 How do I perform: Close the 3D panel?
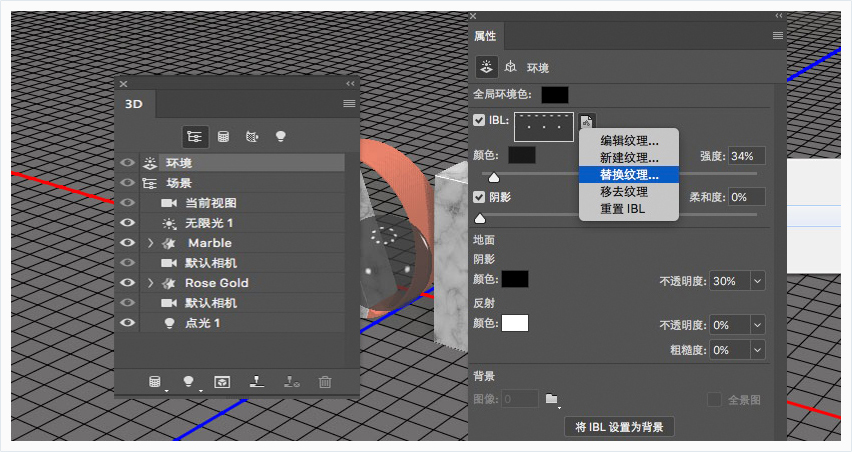click(x=123, y=84)
